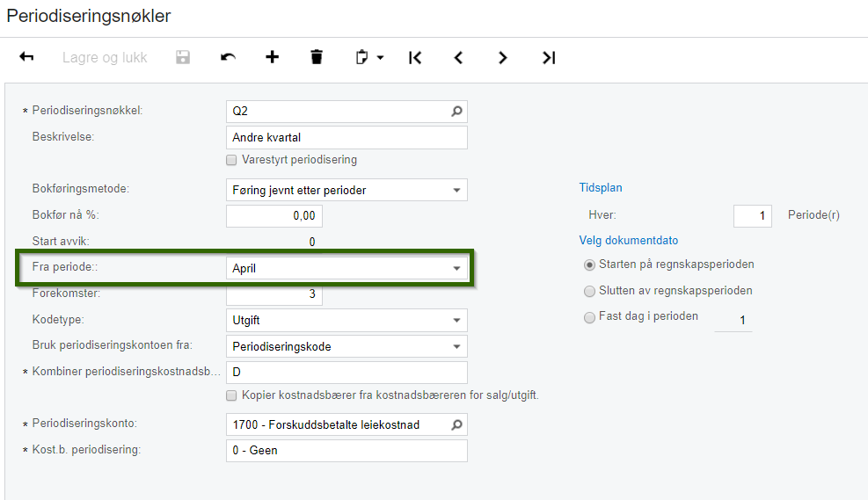This screenshot has height=500, width=868.
Task: Click the undo icon in toolbar
Action: pyautogui.click(x=228, y=57)
